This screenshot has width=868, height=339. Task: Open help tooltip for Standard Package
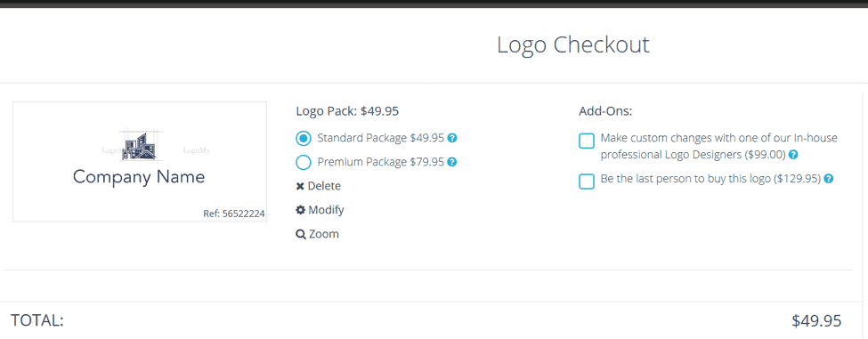pyautogui.click(x=452, y=138)
